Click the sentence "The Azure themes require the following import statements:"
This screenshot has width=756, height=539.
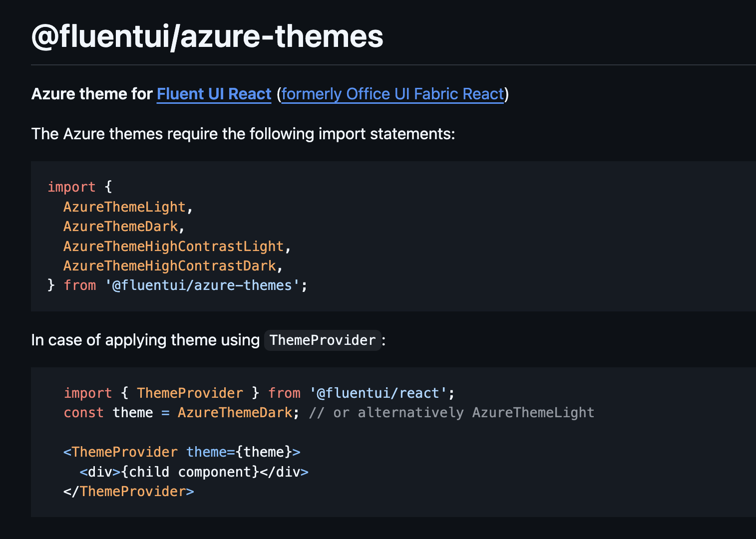243,134
